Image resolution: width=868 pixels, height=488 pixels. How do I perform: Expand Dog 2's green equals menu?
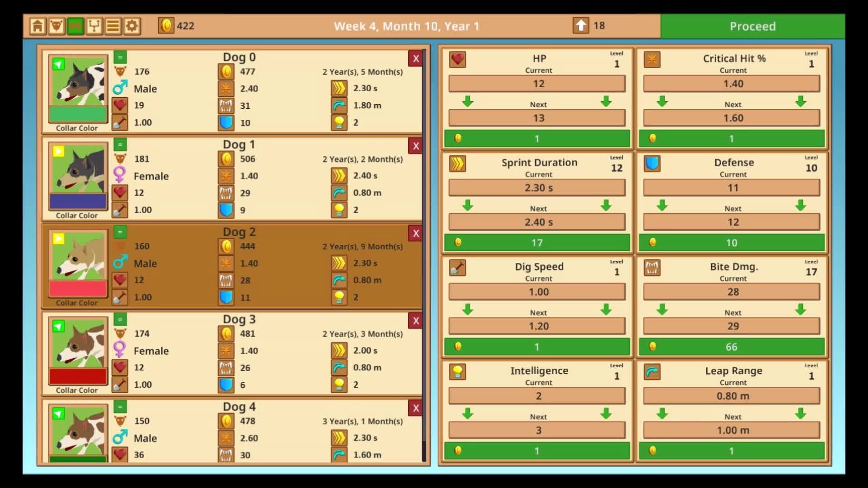(x=120, y=232)
